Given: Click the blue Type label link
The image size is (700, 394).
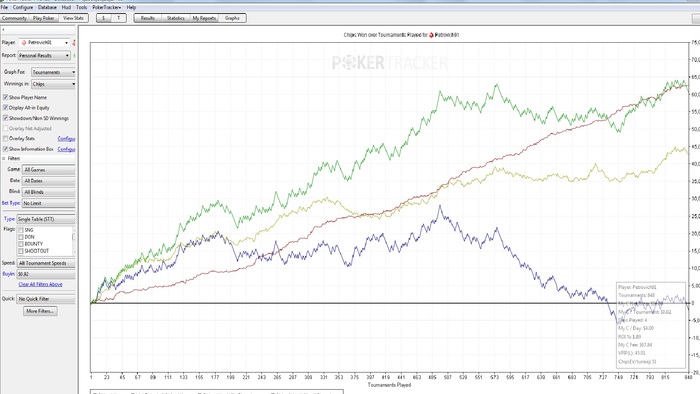Looking at the screenshot, I should pos(9,219).
